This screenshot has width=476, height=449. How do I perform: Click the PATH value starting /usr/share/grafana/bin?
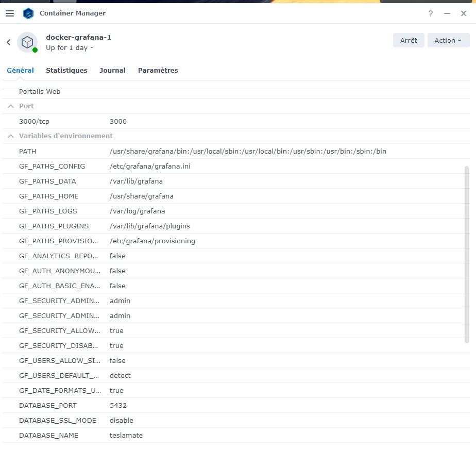pyautogui.click(x=248, y=151)
